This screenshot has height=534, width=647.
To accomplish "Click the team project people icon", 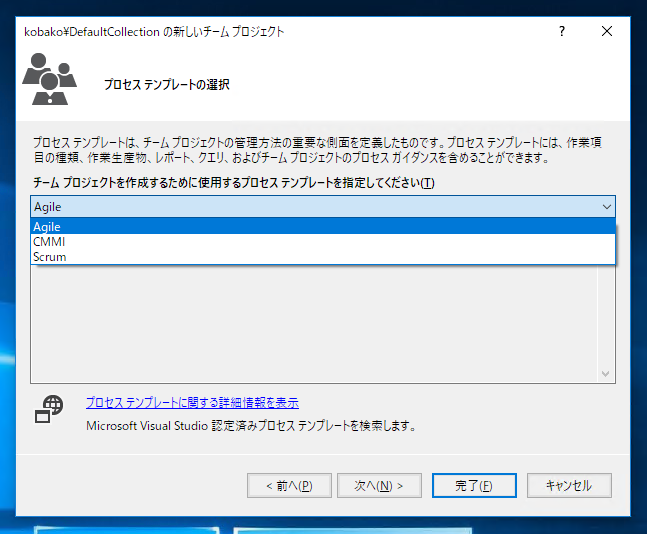I will click(50, 78).
